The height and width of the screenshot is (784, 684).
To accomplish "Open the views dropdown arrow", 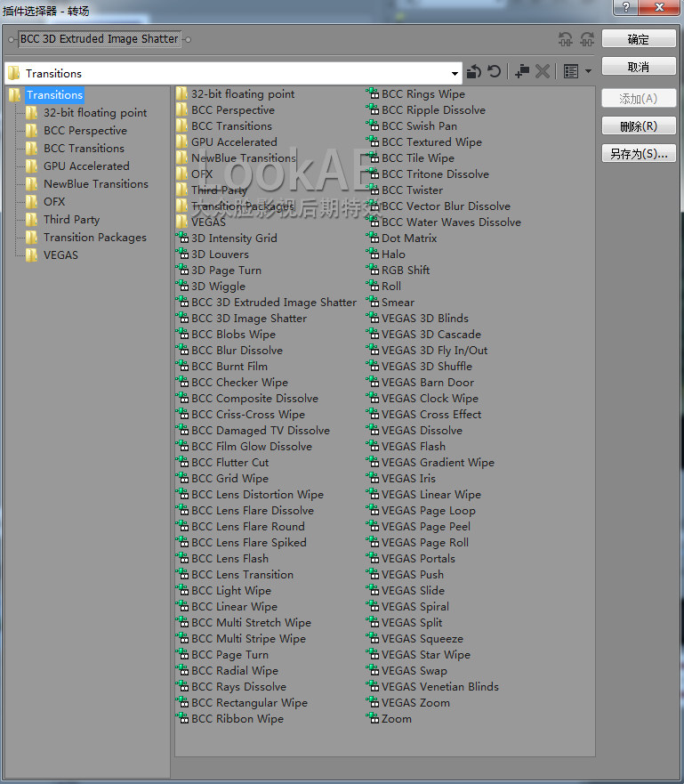I will coord(588,71).
